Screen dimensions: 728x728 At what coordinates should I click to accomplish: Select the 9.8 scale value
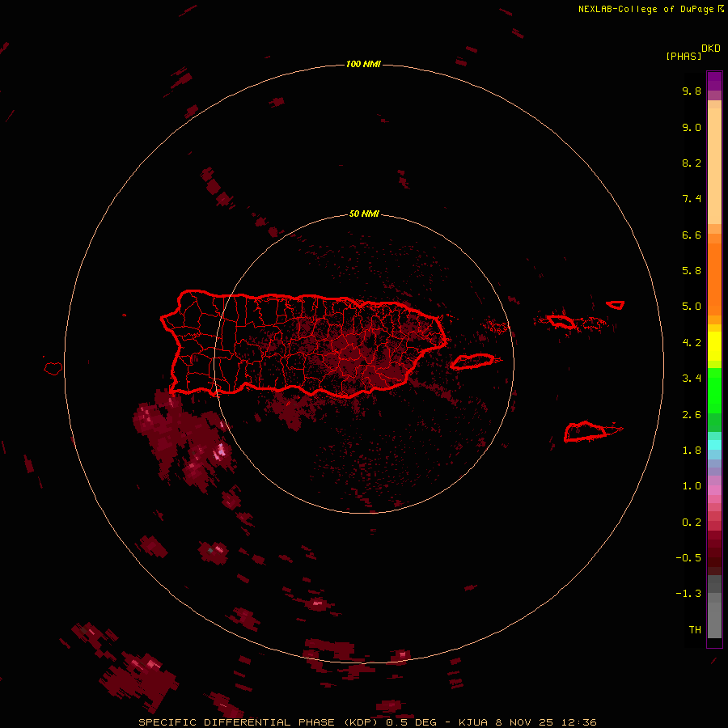click(692, 91)
